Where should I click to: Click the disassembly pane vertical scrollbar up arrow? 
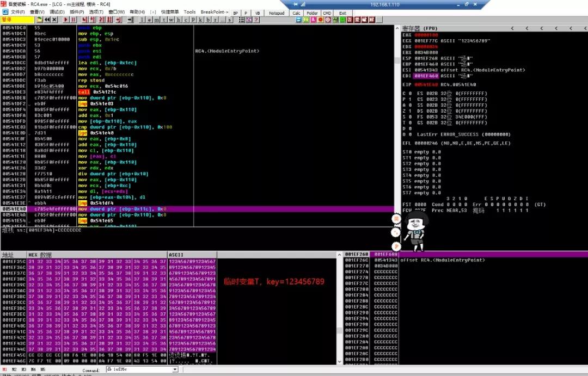tap(397, 28)
